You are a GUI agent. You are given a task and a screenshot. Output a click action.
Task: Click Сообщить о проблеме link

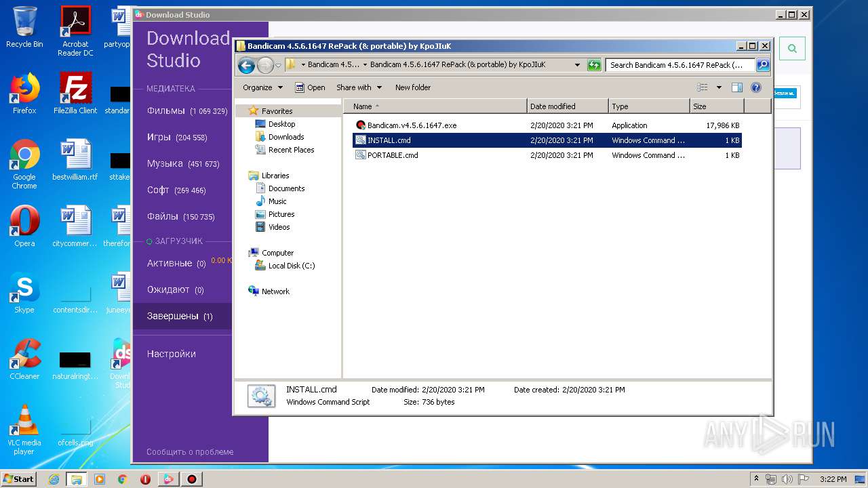click(190, 451)
